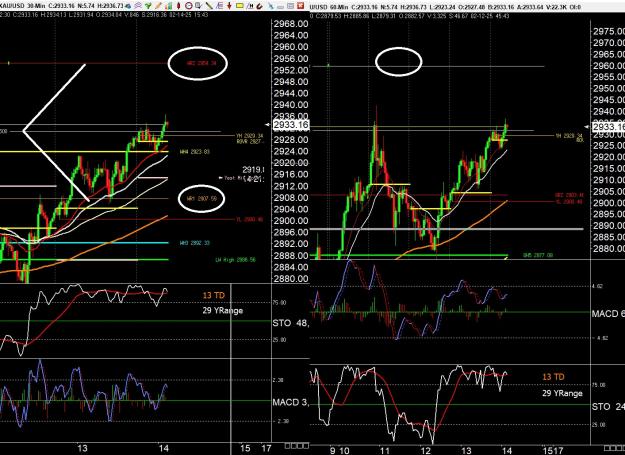Click the small squares at right chart's bottom-right
The image size is (625, 455).
[615, 448]
